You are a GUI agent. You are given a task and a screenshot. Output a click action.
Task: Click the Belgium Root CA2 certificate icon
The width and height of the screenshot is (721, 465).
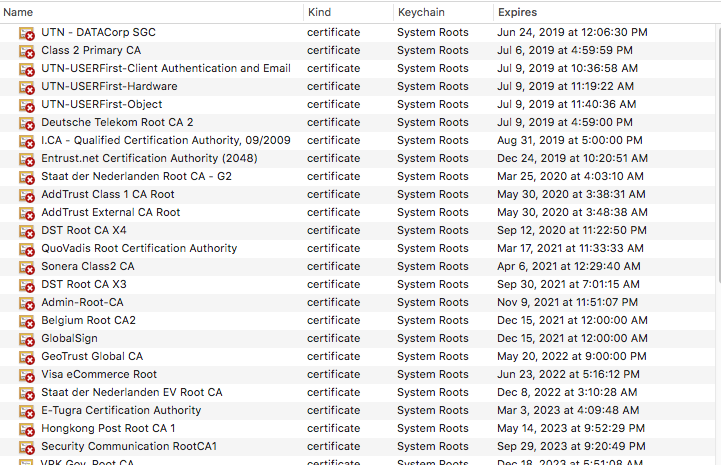point(27,321)
